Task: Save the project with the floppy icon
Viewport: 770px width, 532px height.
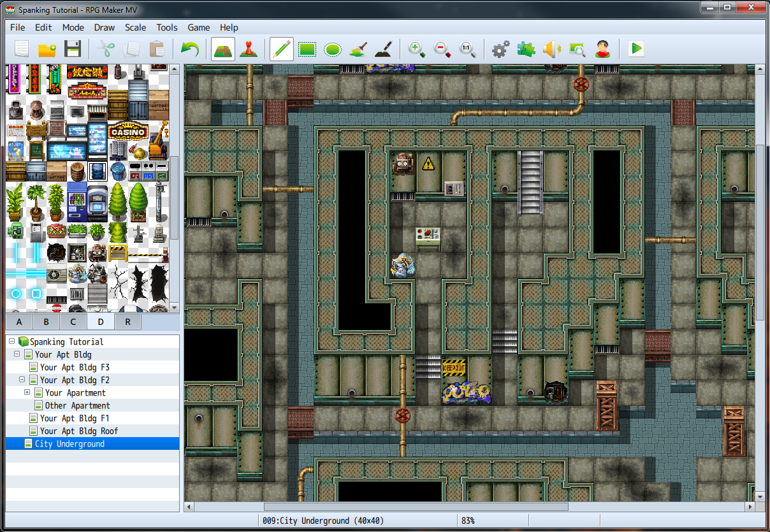Action: coord(72,50)
